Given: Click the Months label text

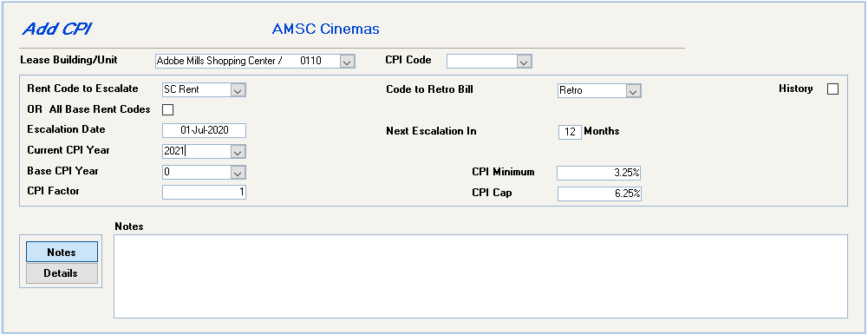Looking at the screenshot, I should (602, 131).
